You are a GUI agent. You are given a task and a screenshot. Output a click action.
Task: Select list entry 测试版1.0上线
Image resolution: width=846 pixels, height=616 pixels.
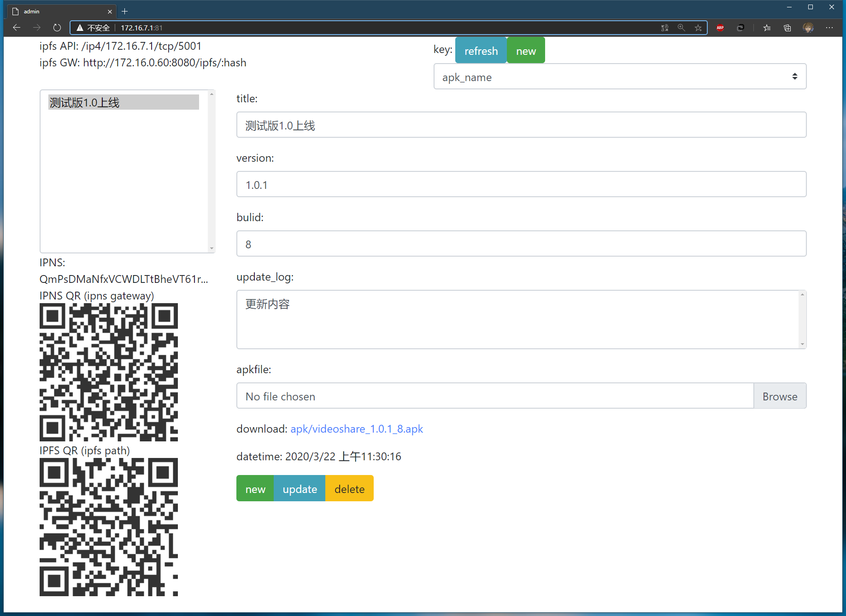123,102
